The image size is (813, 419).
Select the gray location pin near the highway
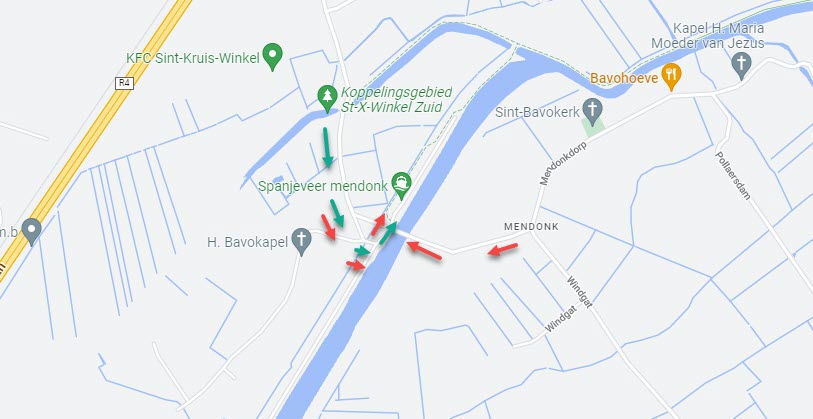point(32,231)
